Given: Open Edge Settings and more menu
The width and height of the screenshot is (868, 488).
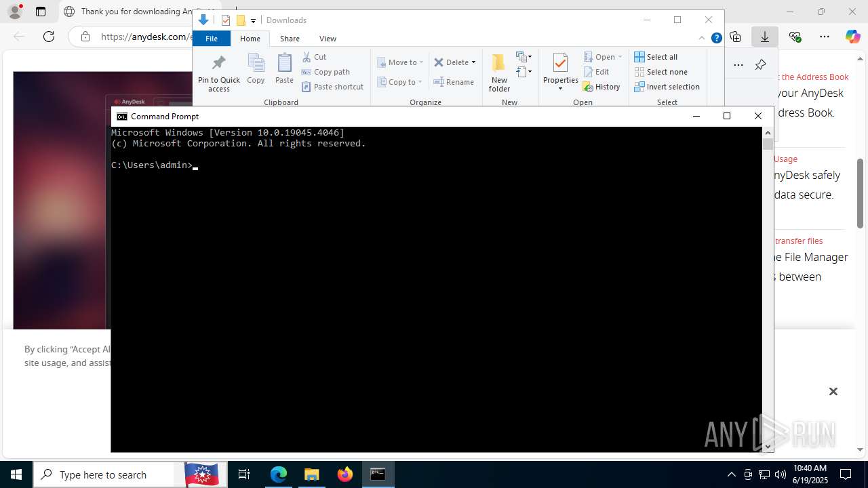Looking at the screenshot, I should point(825,37).
